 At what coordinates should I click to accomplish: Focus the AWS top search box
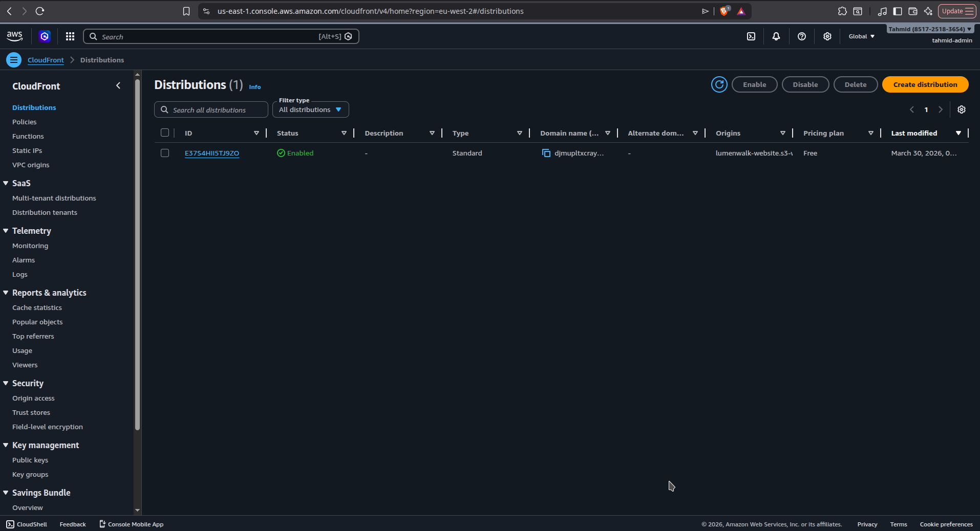(221, 36)
